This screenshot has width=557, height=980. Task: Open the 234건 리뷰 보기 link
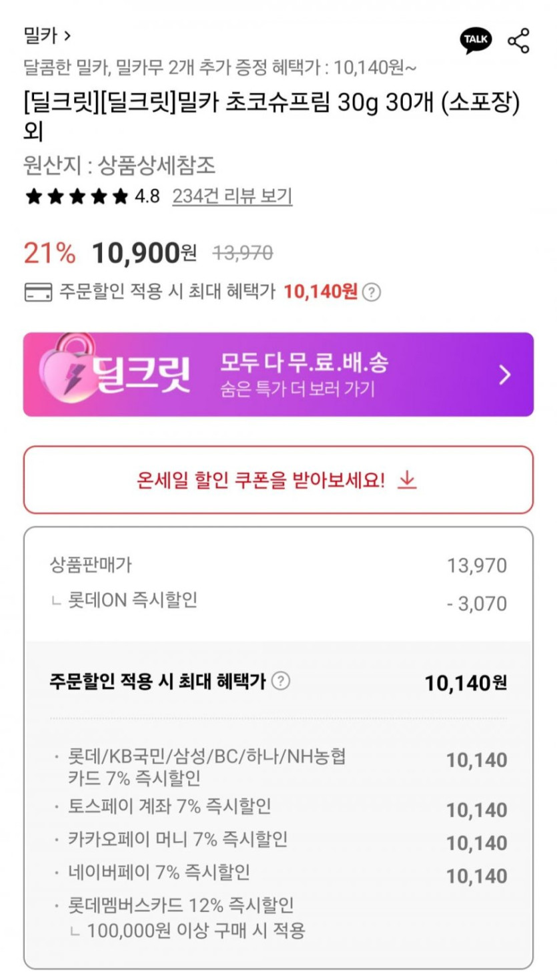(232, 196)
